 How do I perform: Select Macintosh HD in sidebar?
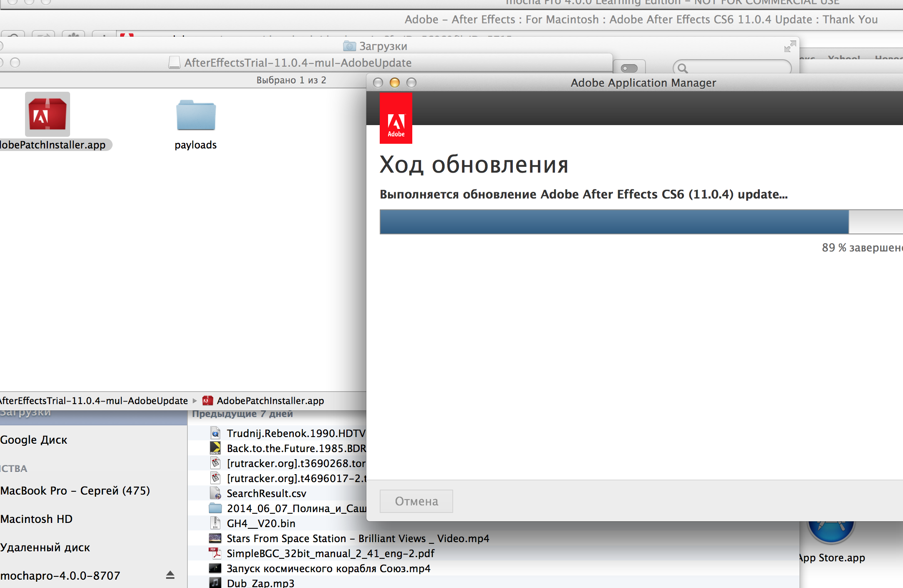36,519
